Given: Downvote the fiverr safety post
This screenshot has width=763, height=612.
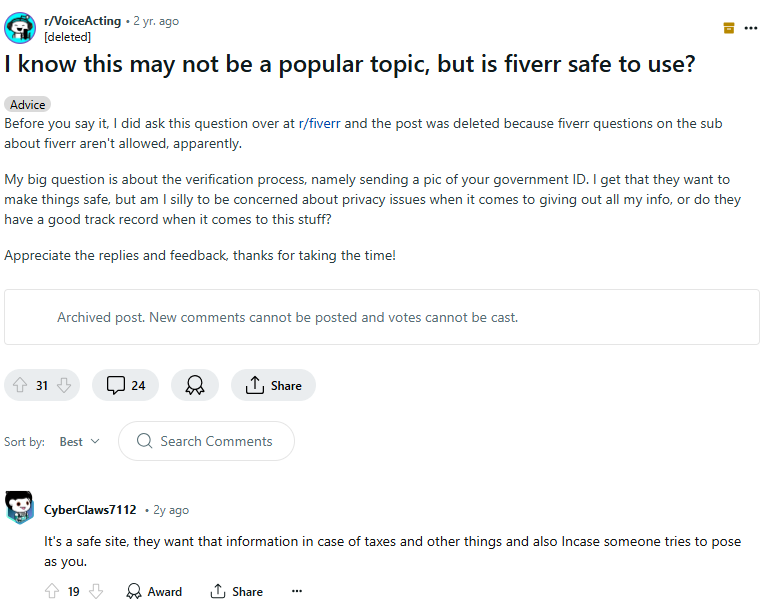Looking at the screenshot, I should (x=64, y=386).
